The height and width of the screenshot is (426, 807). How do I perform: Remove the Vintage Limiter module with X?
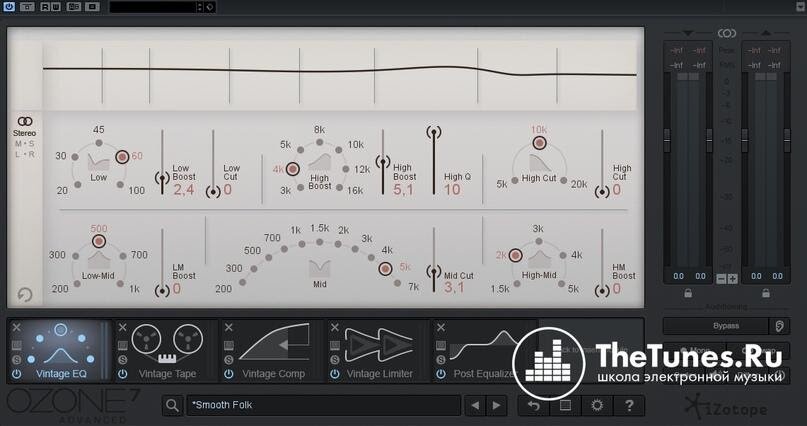point(335,328)
